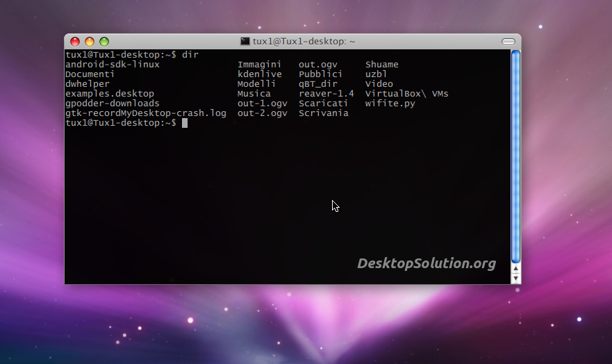This screenshot has width=612, height=364.
Task: Click the pill-shaped toolbar toggle button
Action: coord(508,42)
